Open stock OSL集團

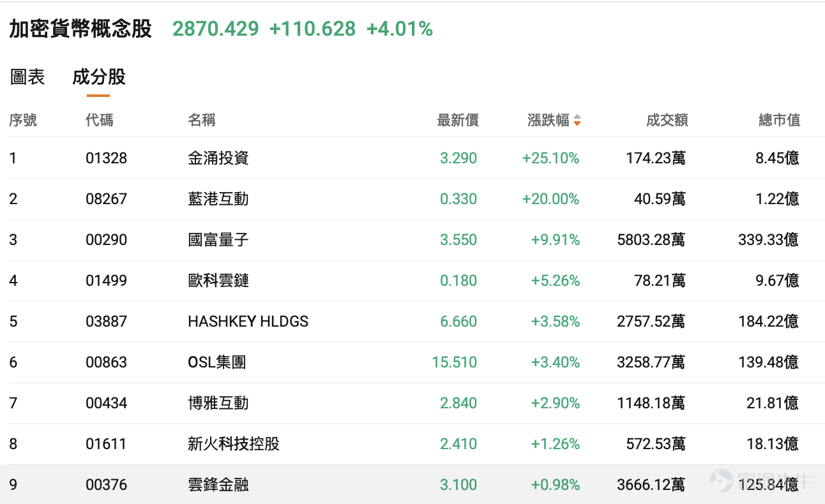click(x=217, y=362)
